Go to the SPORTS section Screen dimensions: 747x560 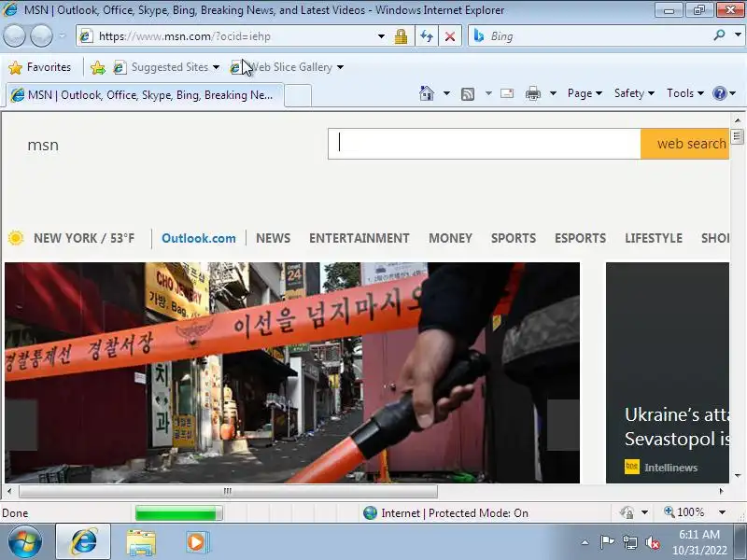(x=513, y=238)
